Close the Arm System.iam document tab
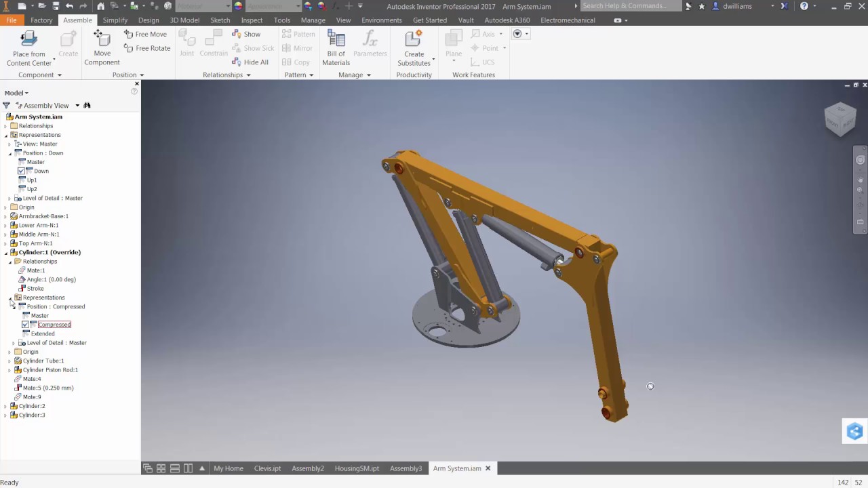This screenshot has height=488, width=868. (x=488, y=468)
